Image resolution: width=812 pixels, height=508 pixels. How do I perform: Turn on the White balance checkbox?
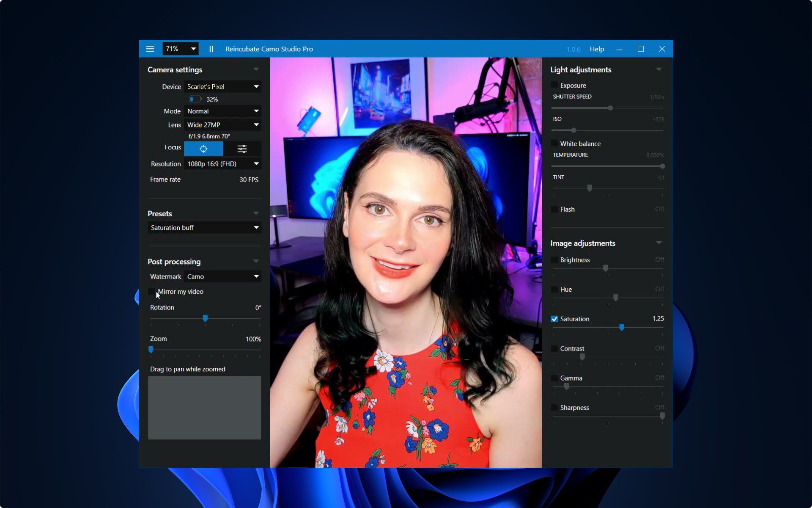coord(554,144)
